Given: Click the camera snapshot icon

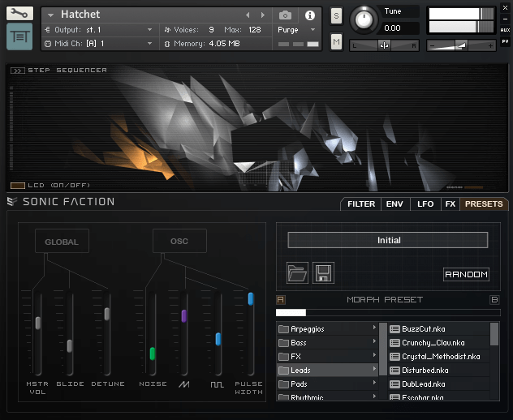Looking at the screenshot, I should tap(286, 15).
